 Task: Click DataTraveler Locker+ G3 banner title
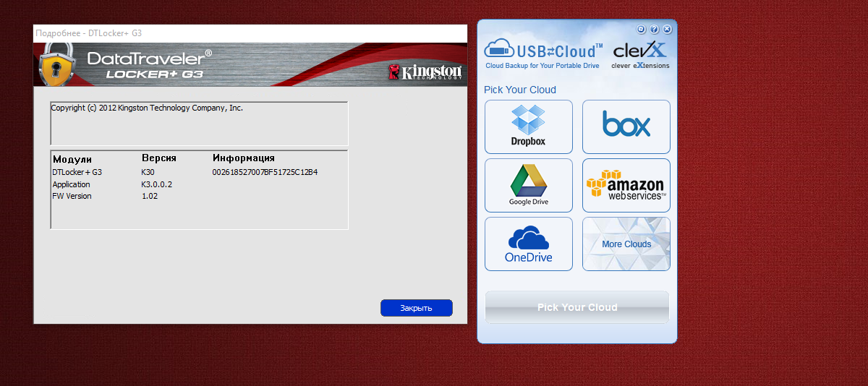[x=150, y=64]
